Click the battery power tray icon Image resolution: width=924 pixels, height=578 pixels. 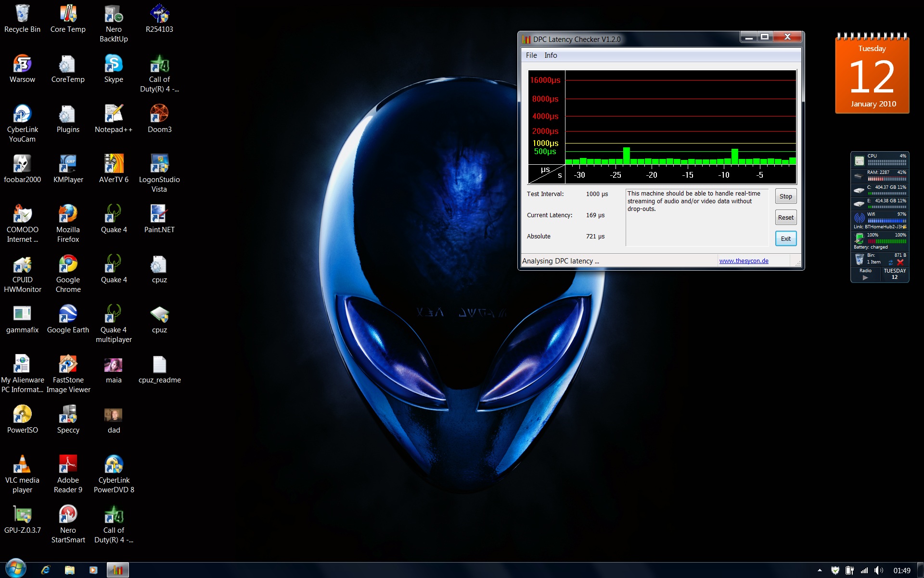click(850, 570)
